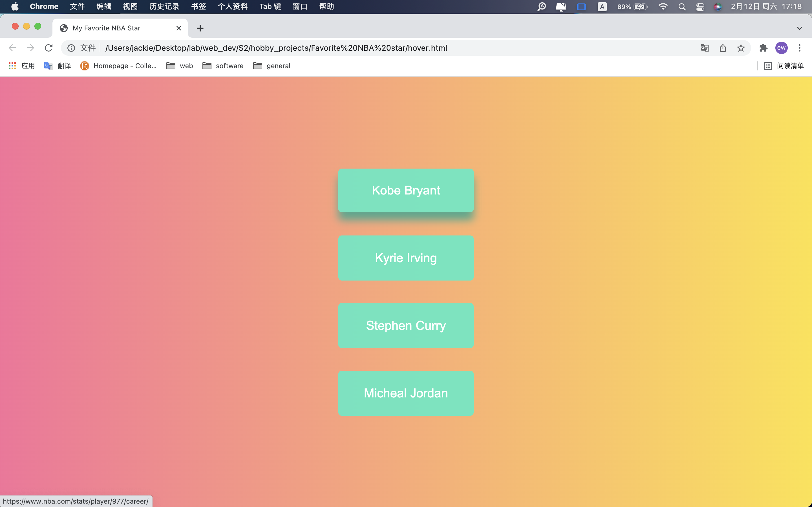Expand the general bookmarks folder
The height and width of the screenshot is (507, 812).
pos(272,66)
